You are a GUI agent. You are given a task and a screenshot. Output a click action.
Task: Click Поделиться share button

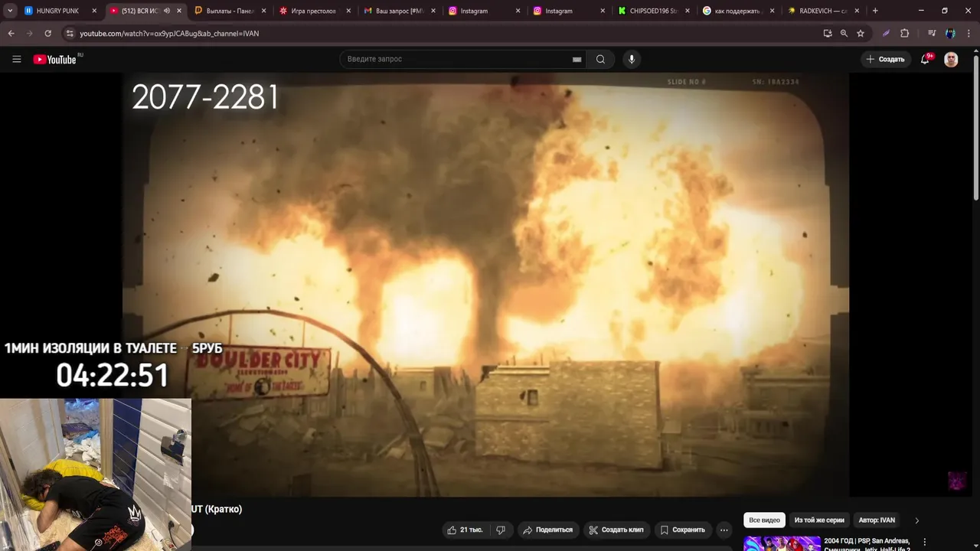coord(547,530)
